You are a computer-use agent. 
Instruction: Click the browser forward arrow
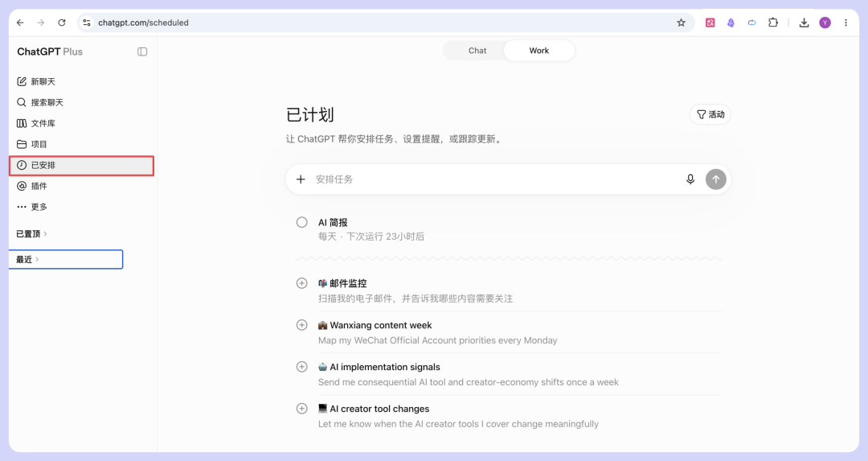[x=41, y=23]
